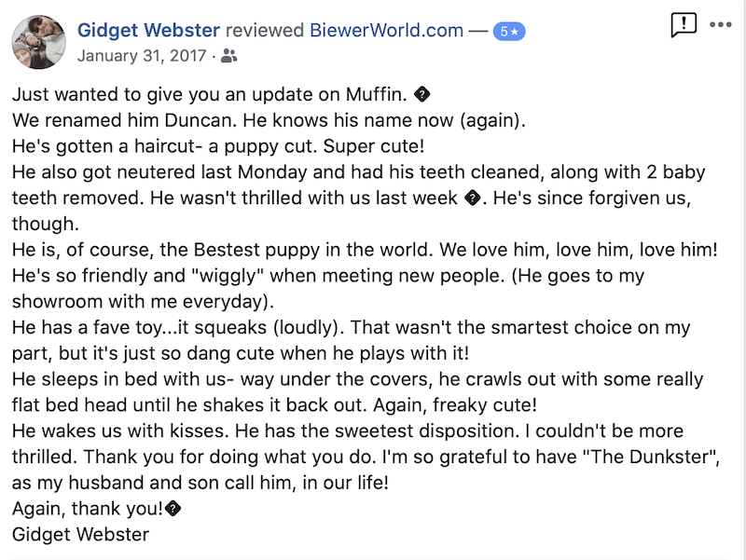Click the emoji after "Again, thank you!"

pyautogui.click(x=173, y=510)
